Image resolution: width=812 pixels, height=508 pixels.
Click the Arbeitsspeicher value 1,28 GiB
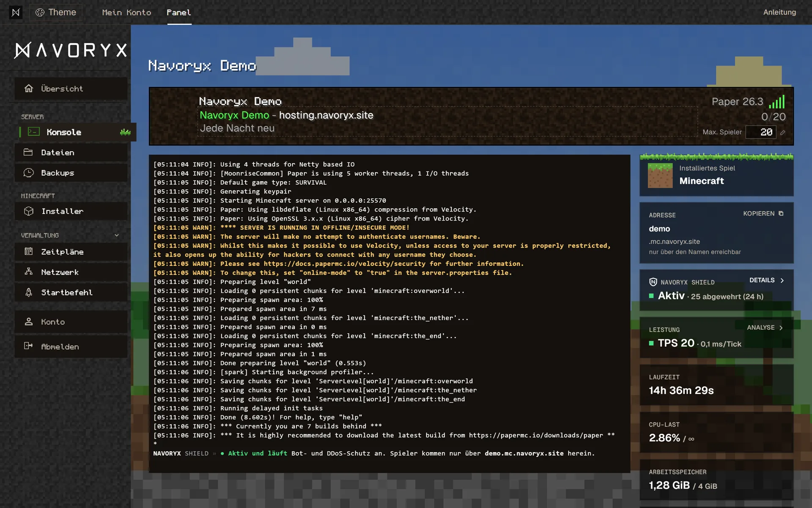[669, 485]
